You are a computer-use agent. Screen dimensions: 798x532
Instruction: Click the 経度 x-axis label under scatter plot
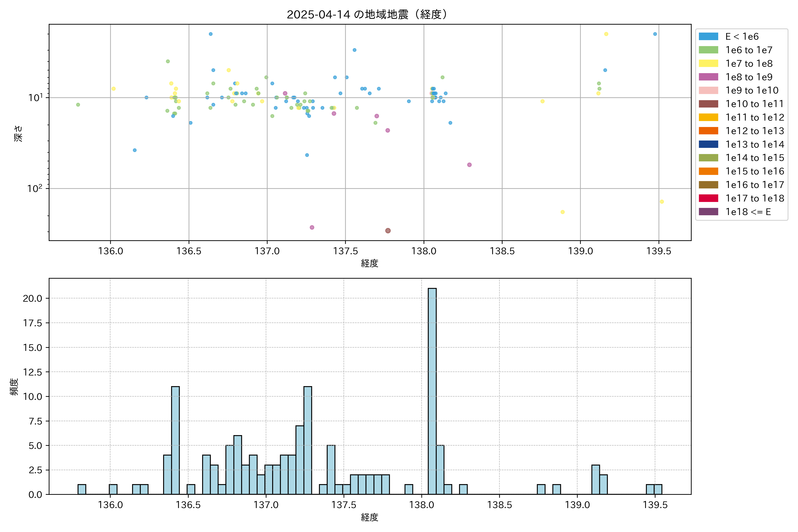[370, 263]
